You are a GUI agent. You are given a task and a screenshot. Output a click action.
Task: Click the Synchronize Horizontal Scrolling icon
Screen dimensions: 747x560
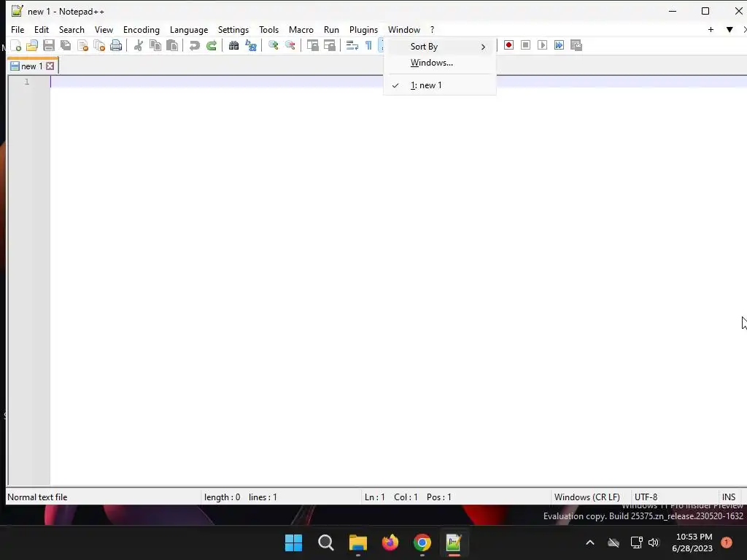(329, 46)
